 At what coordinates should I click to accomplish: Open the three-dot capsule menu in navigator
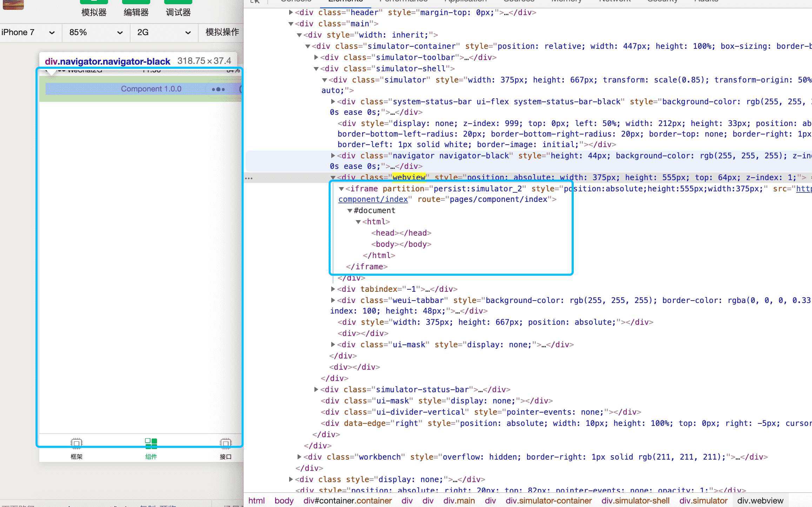click(218, 89)
